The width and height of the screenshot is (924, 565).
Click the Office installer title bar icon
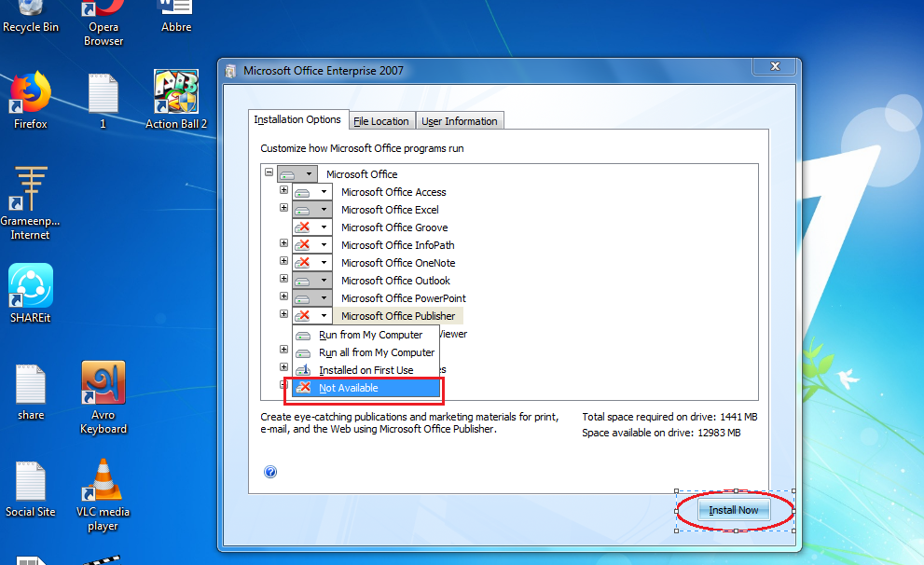point(230,71)
